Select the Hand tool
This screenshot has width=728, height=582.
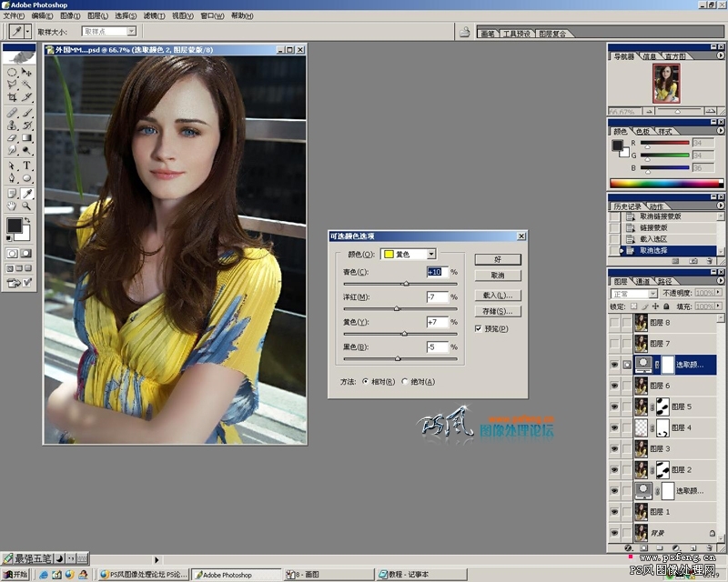[x=12, y=206]
